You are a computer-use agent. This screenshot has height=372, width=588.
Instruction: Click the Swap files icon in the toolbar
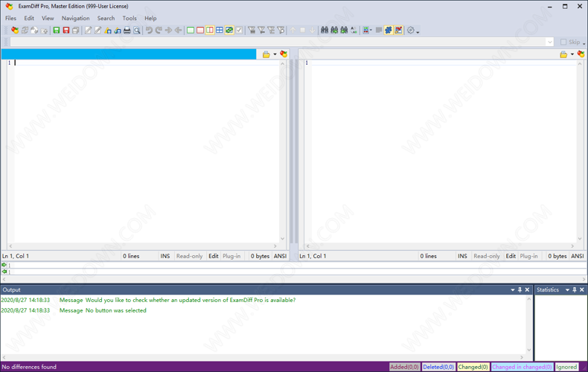34,31
